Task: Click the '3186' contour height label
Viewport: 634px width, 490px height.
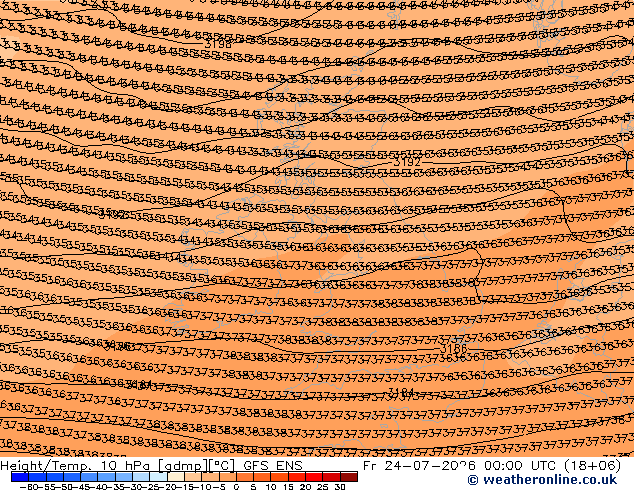Action: click(453, 348)
